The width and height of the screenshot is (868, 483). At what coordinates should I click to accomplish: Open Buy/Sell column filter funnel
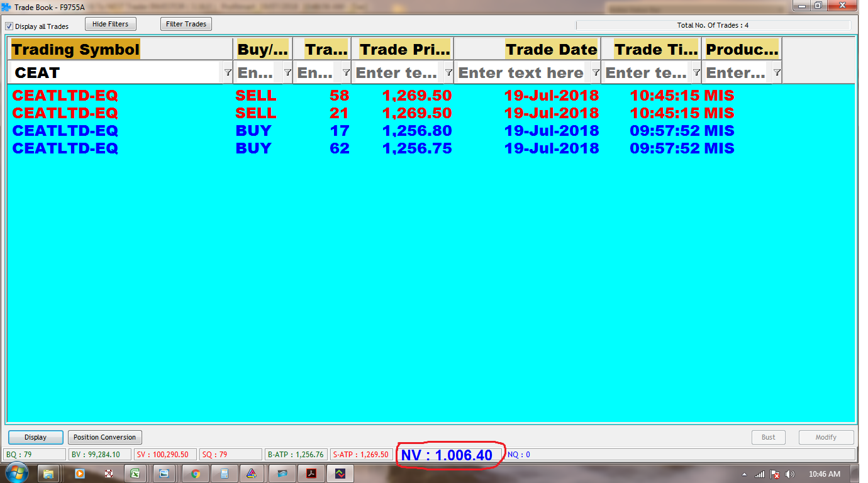point(287,73)
